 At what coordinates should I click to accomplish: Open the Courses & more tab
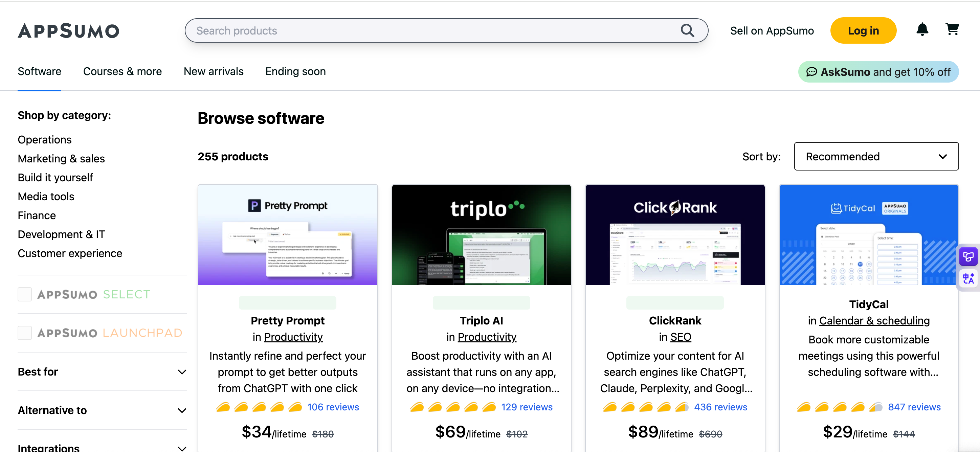click(x=122, y=71)
